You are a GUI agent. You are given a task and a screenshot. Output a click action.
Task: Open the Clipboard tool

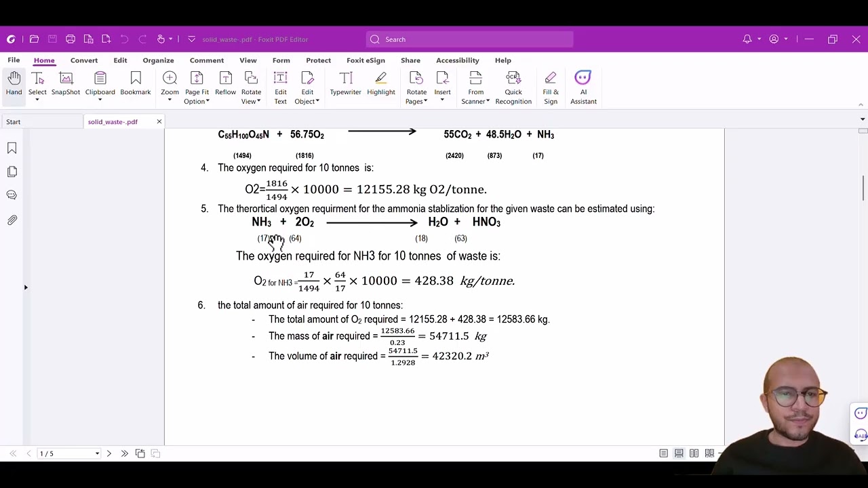pyautogui.click(x=100, y=84)
